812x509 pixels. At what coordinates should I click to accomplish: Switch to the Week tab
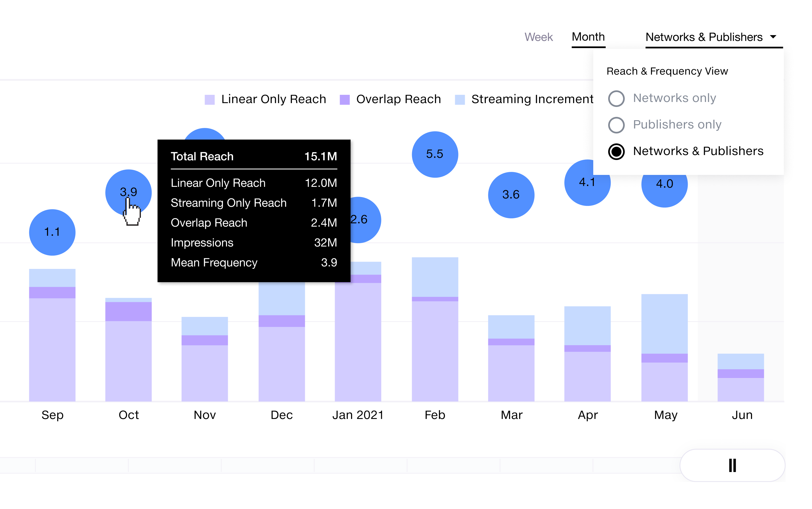tap(539, 37)
